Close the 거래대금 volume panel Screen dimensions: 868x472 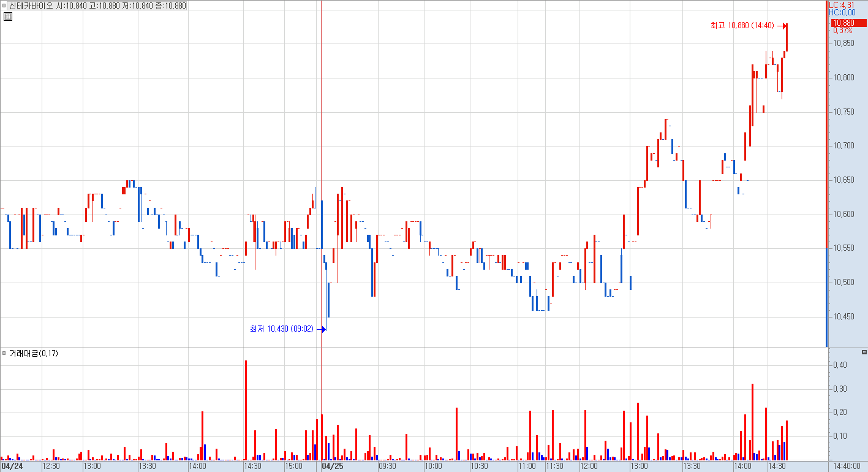(x=864, y=352)
